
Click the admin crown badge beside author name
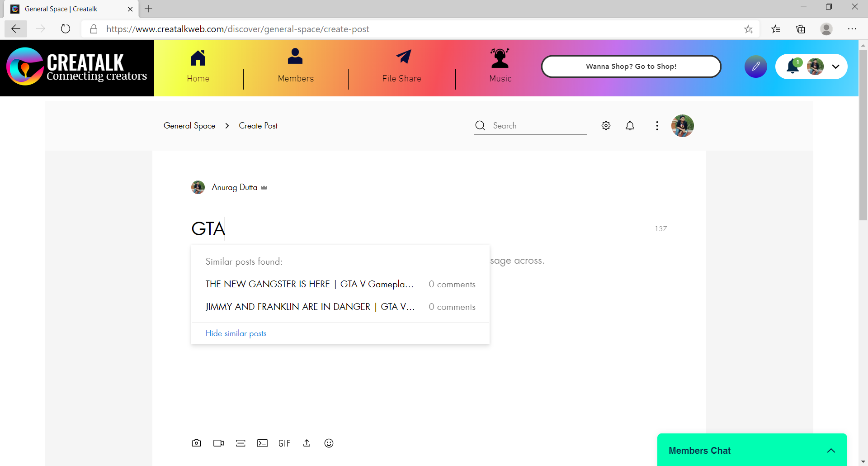coord(264,188)
